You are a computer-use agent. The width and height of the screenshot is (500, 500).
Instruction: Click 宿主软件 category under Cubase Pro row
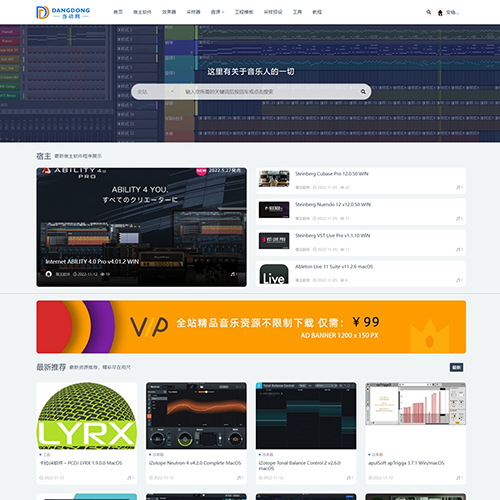[302, 187]
